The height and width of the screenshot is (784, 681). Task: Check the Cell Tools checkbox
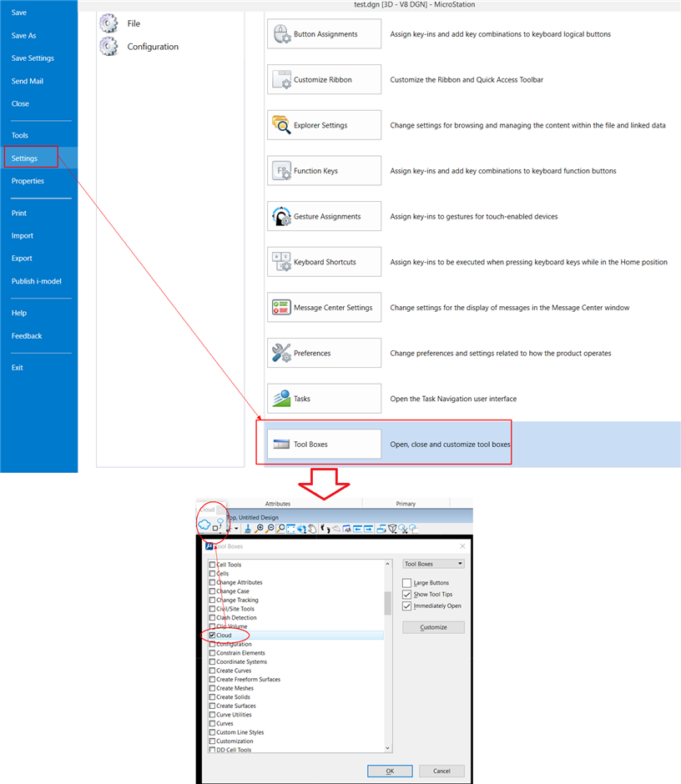(212, 565)
